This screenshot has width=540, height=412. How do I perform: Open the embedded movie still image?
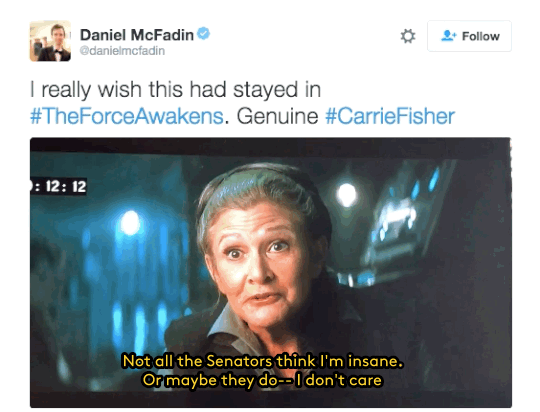tap(271, 272)
